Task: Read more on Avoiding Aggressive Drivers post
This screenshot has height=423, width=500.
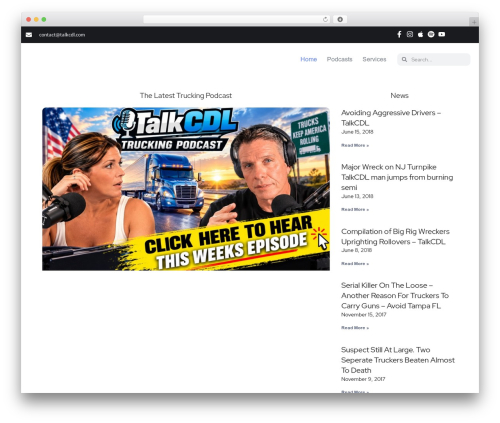Action: (355, 145)
